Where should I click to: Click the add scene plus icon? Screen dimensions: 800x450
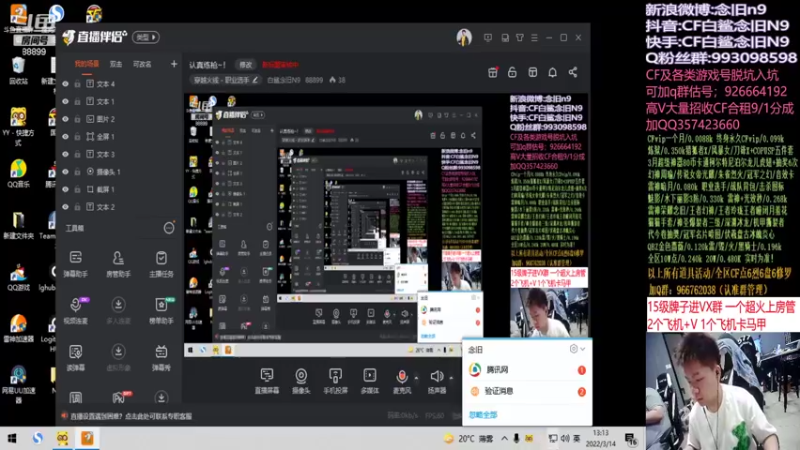pyautogui.click(x=174, y=64)
